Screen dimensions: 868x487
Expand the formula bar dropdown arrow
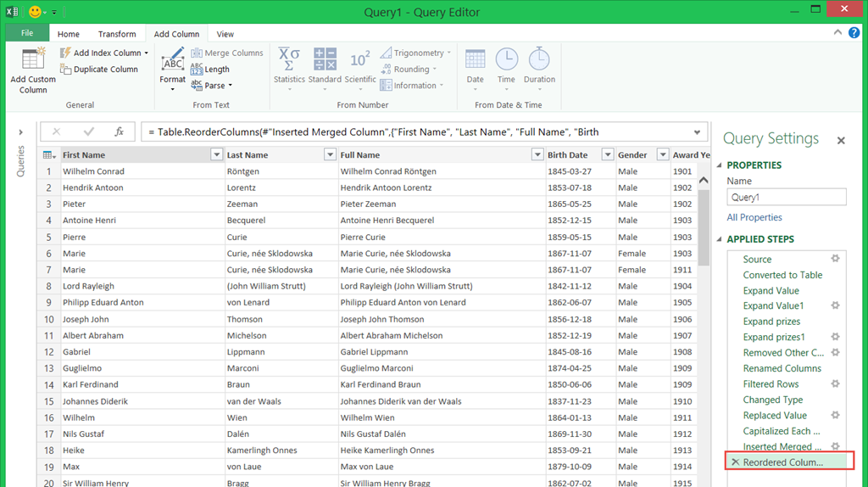tap(698, 132)
